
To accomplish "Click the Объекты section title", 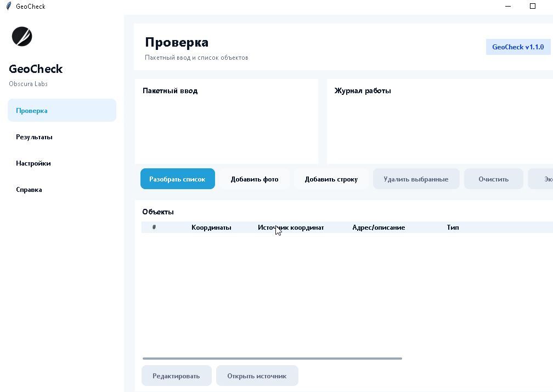I will (158, 212).
